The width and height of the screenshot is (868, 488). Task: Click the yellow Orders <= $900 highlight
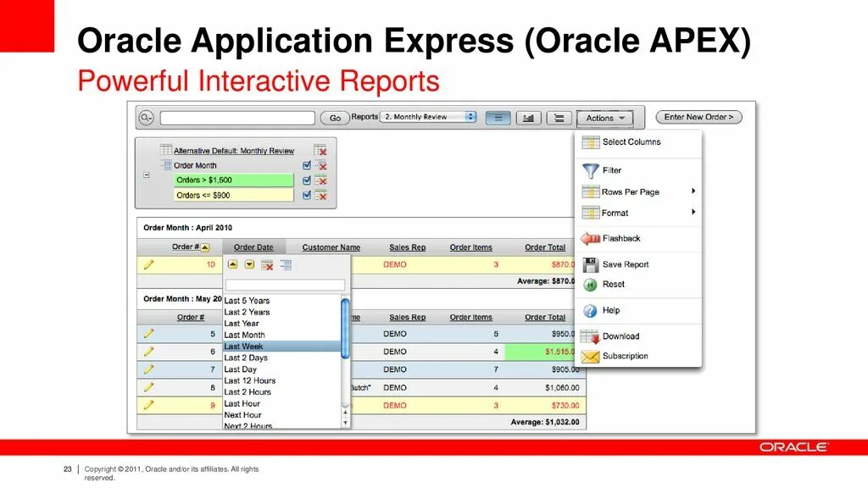click(234, 195)
